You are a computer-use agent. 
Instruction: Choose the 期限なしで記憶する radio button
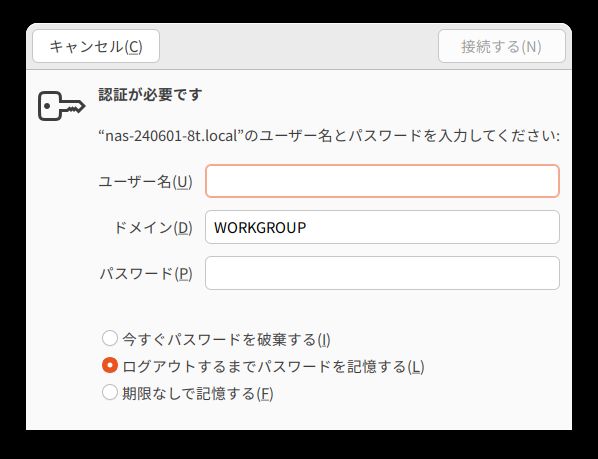click(110, 392)
